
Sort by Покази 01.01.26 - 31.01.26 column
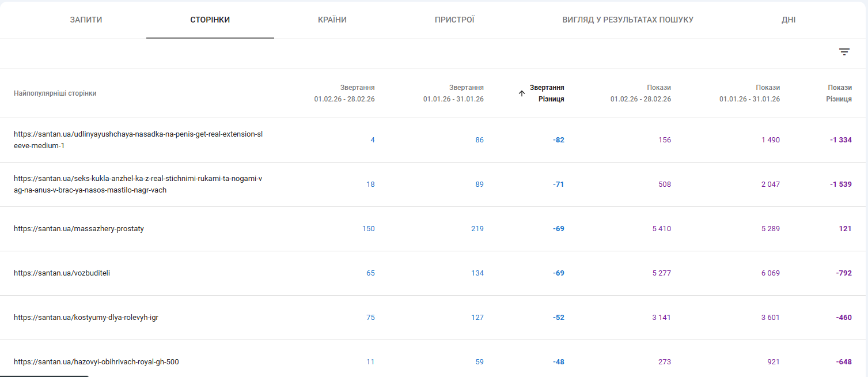(x=749, y=93)
